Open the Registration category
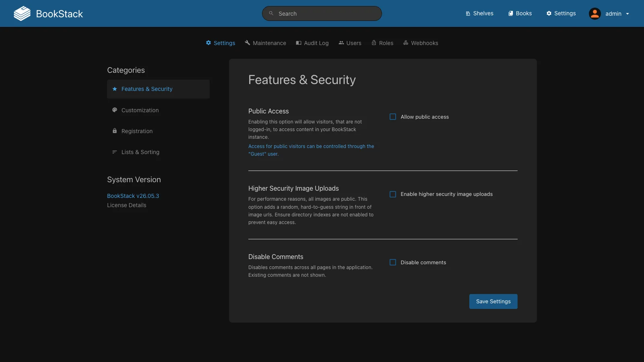The image size is (644, 362). pyautogui.click(x=158, y=131)
